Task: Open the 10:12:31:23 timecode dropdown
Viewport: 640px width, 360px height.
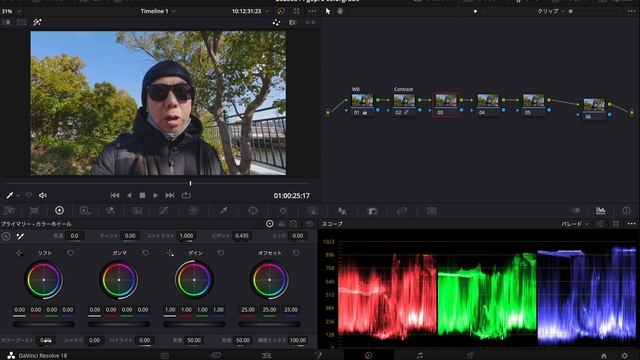Action: point(250,11)
